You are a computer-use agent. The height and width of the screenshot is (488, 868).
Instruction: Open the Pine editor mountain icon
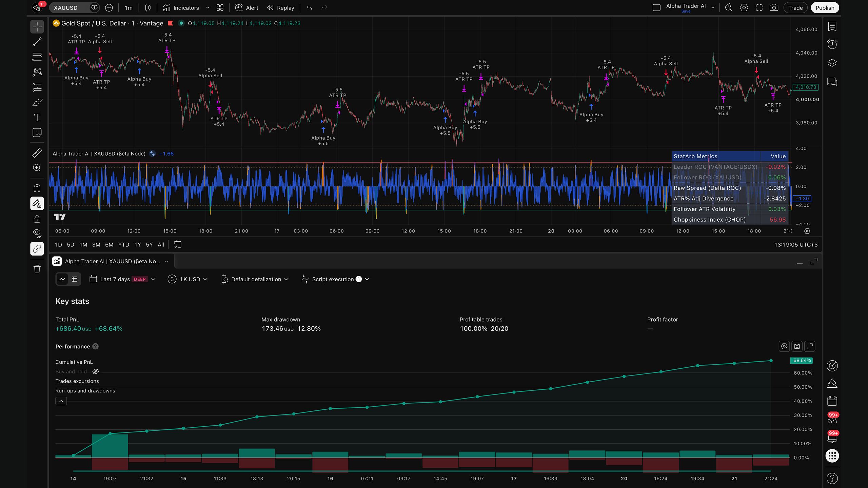(832, 383)
